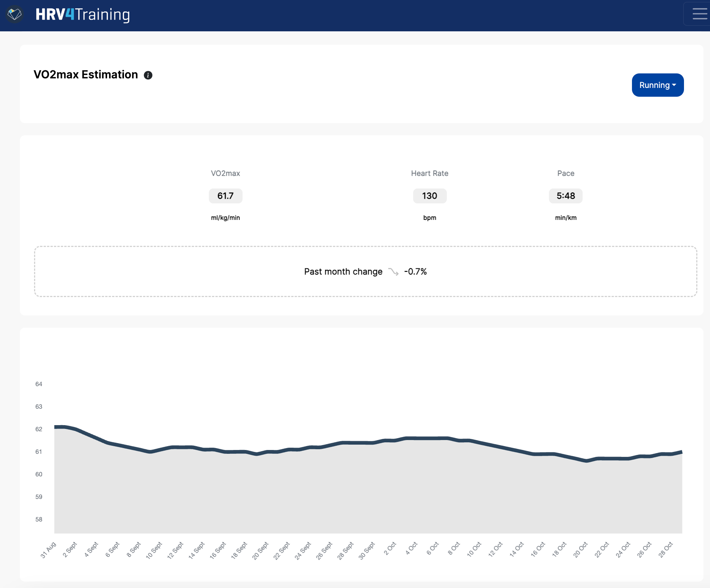The height and width of the screenshot is (588, 710).
Task: Click the 63 y-axis label
Action: tap(39, 406)
